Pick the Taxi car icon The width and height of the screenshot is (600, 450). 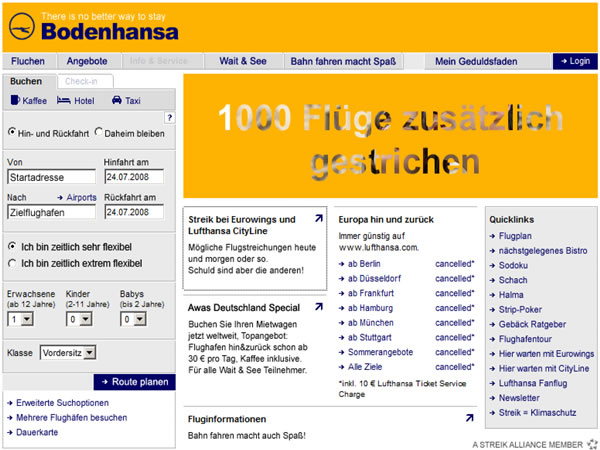click(117, 100)
